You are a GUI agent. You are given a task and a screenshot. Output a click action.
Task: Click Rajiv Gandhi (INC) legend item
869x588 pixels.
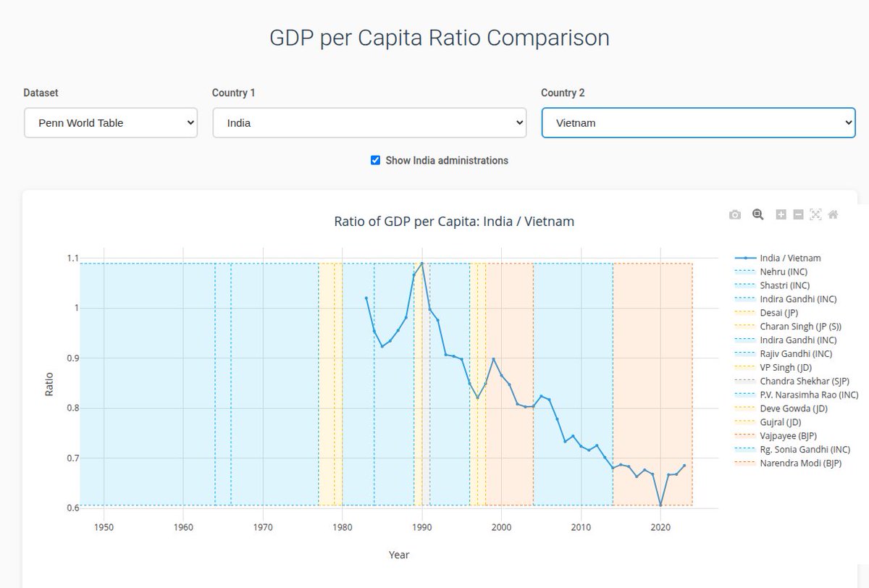coord(796,354)
